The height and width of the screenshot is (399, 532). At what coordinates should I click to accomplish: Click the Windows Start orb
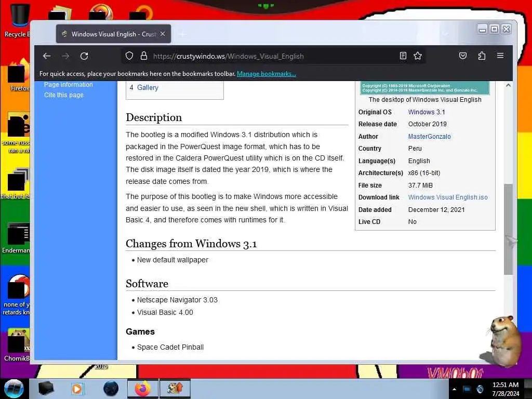(14, 389)
